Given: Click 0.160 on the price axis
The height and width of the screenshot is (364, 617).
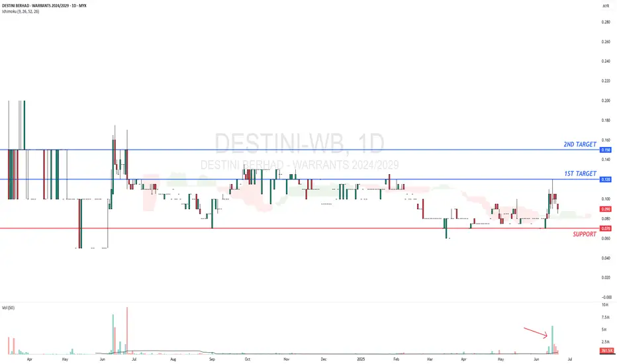Looking at the screenshot, I should pos(606,140).
